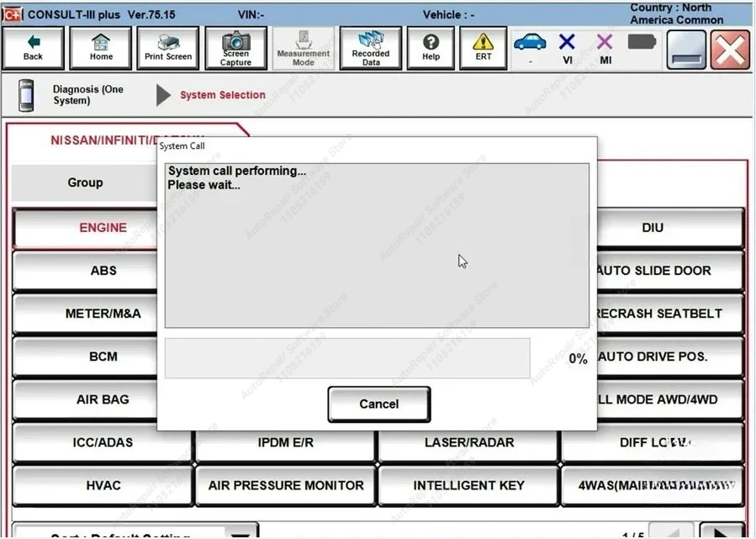Open Print Screen function
Screen dimensions: 756x539
(x=167, y=48)
